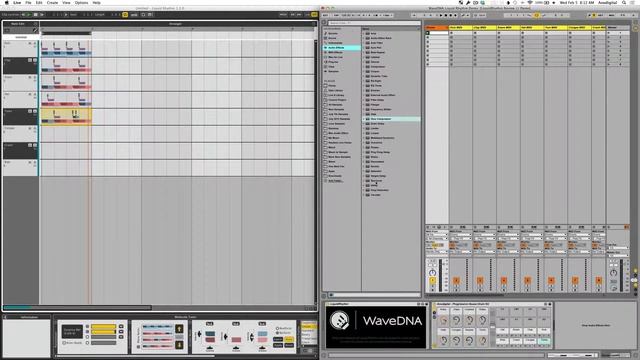Viewport: 640px width, 360px height.
Task: Select the Glue Compressor device entry
Action: click(391, 119)
